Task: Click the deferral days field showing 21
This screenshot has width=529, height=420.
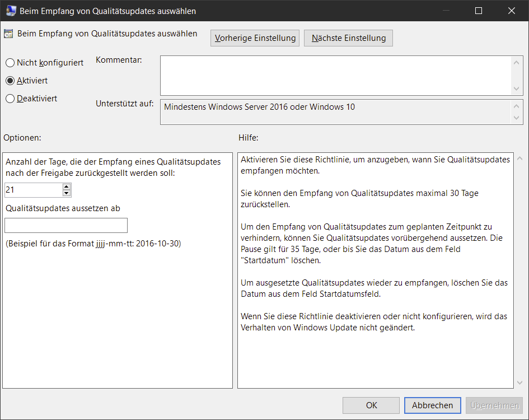Action: point(34,190)
